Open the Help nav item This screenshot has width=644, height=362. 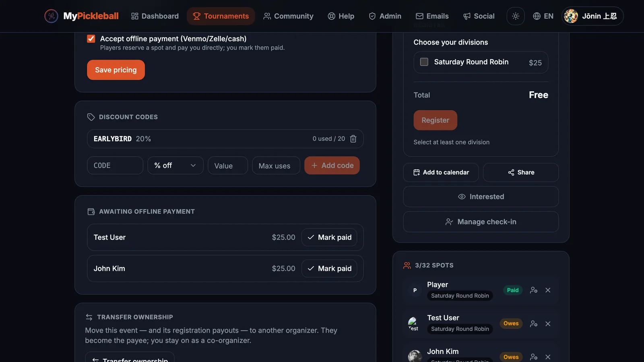341,16
